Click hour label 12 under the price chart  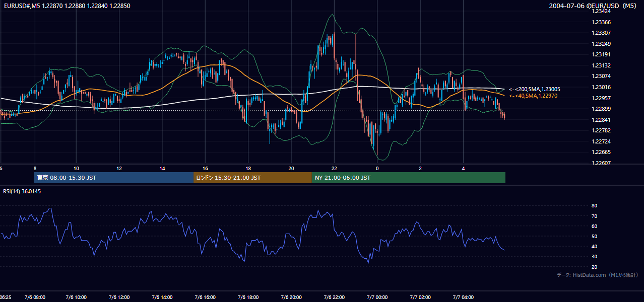coord(119,168)
